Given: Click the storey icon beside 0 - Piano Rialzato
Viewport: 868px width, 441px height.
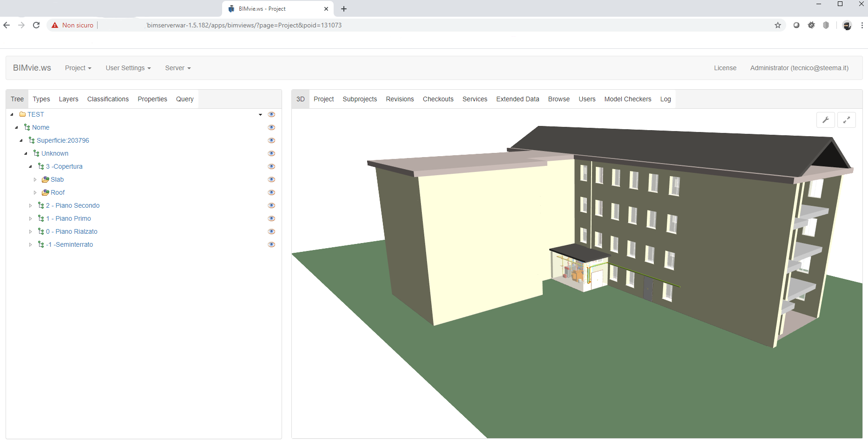Looking at the screenshot, I should click(40, 231).
